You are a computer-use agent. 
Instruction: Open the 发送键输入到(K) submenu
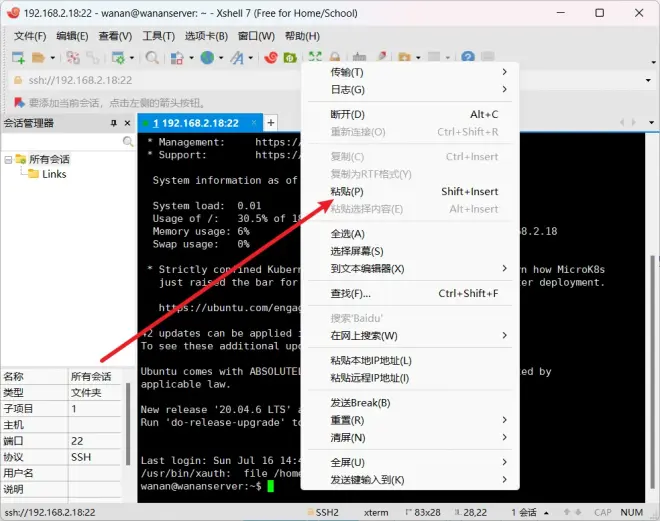[410, 480]
